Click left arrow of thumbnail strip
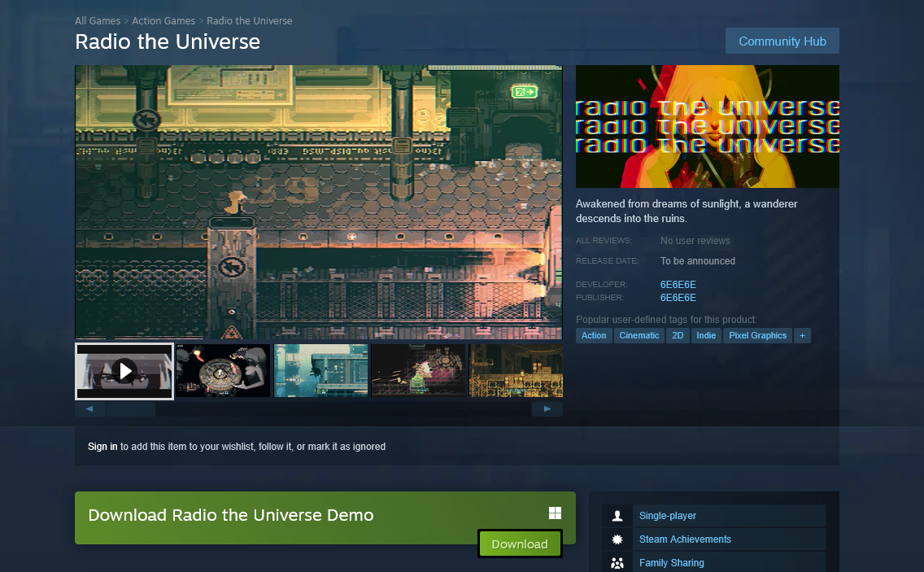The width and height of the screenshot is (924, 572). 89,408
